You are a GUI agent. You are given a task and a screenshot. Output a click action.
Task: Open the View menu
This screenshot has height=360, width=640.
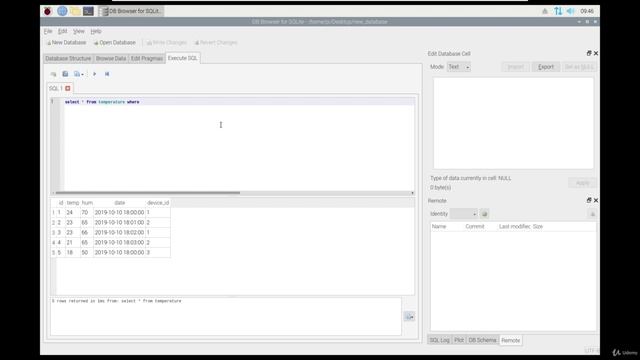[x=79, y=31]
